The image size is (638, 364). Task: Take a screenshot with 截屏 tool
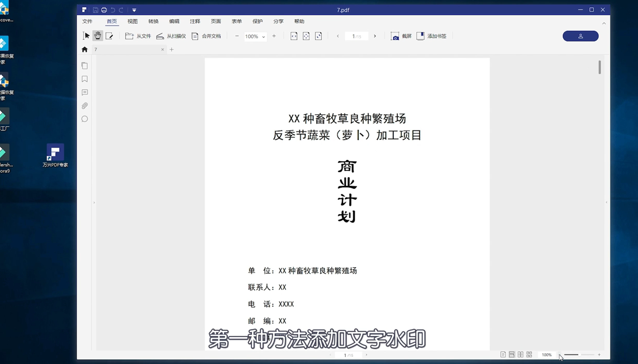click(x=401, y=36)
